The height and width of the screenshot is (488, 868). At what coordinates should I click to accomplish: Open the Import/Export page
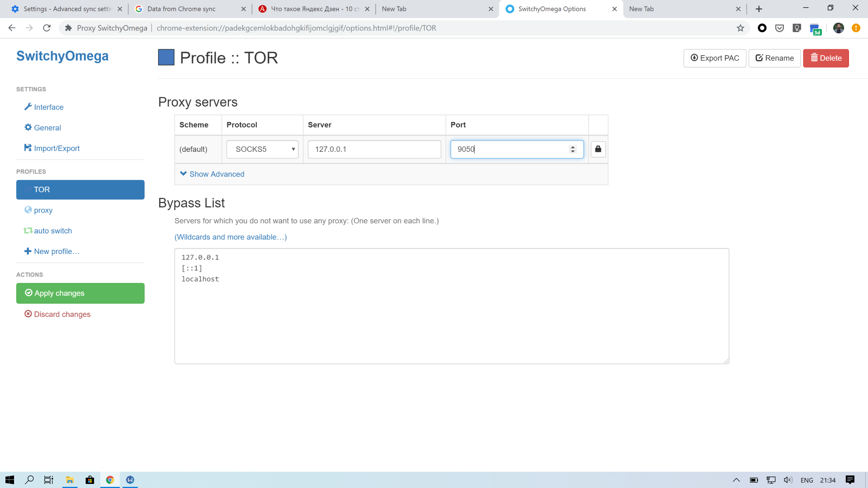pyautogui.click(x=52, y=148)
